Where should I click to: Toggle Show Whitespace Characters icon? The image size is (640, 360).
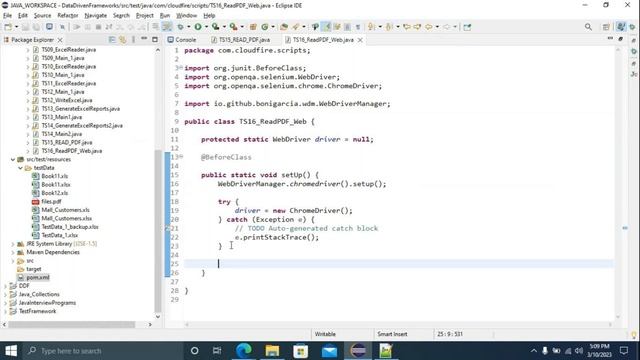pos(358,27)
